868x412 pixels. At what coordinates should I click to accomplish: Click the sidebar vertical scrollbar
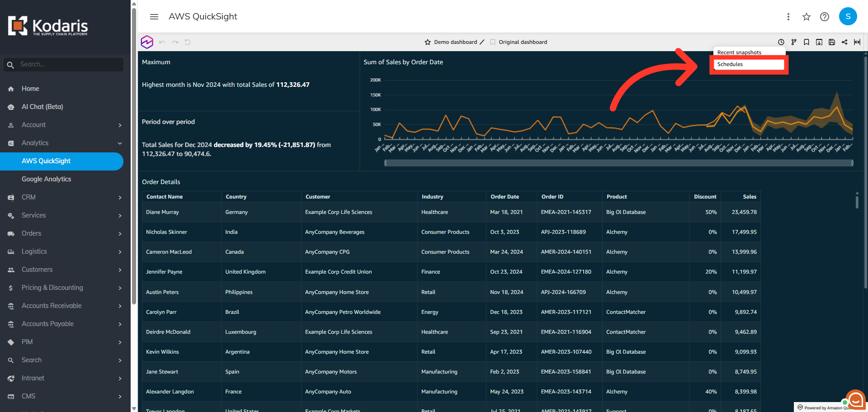tap(134, 156)
